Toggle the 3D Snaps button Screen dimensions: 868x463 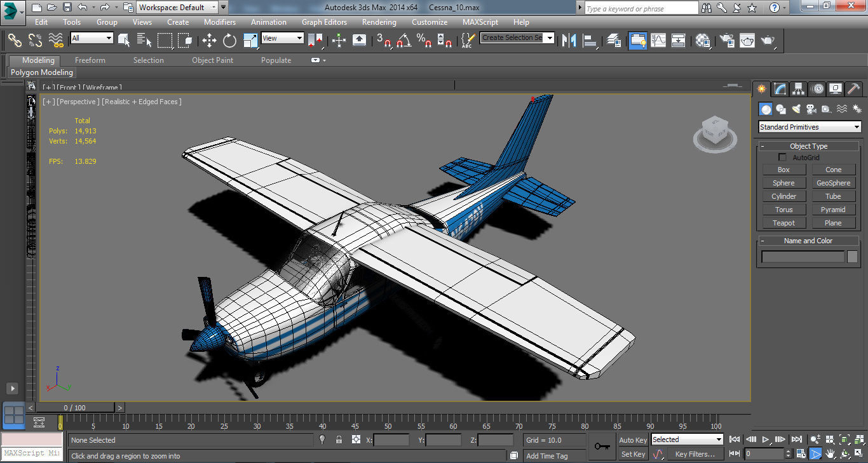tap(384, 41)
